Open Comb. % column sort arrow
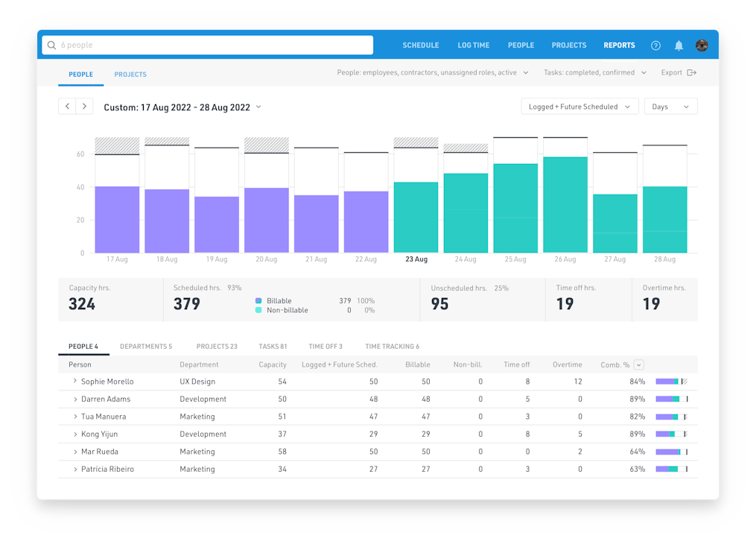 pyautogui.click(x=638, y=365)
